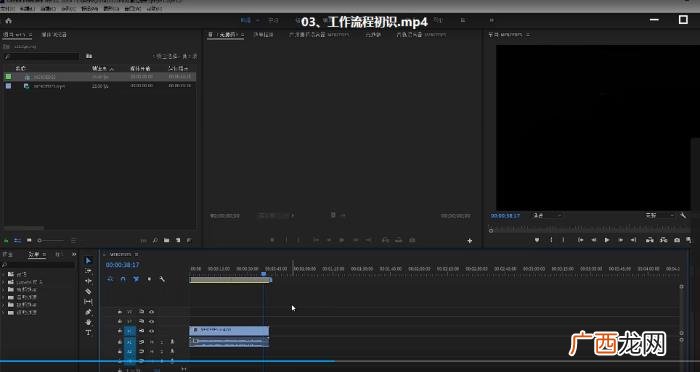The image size is (700, 372).
Task: Step forward one frame in program monitor
Action: 621,240
